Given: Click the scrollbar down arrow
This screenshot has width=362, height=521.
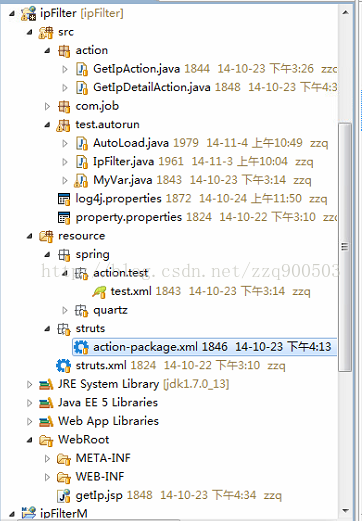Looking at the screenshot, I should (345, 511).
